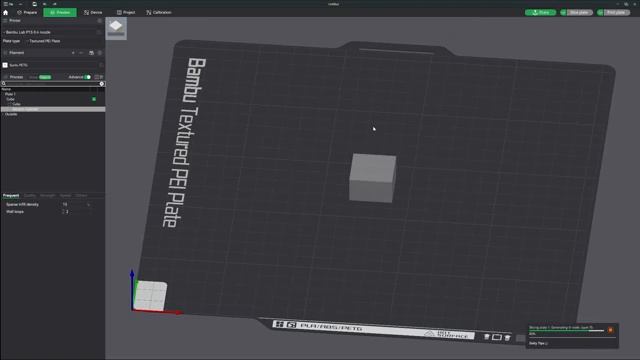
Task: Switch to the Prepare tab
Action: (x=27, y=12)
